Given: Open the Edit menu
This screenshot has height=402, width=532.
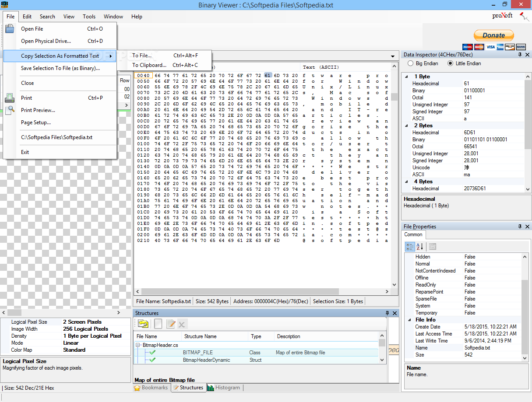Looking at the screenshot, I should point(27,17).
